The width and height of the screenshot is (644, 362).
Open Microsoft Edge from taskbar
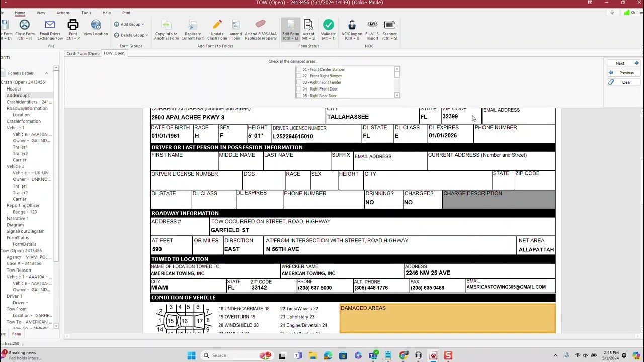click(328, 356)
